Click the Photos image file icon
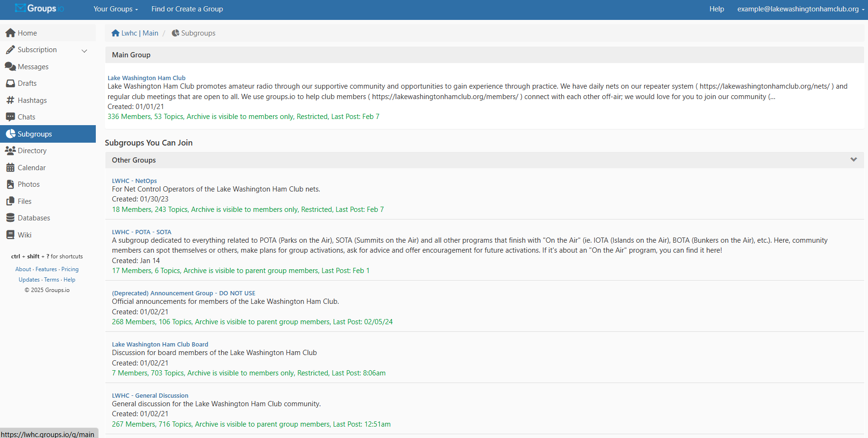Image resolution: width=868 pixels, height=438 pixels. pos(10,184)
